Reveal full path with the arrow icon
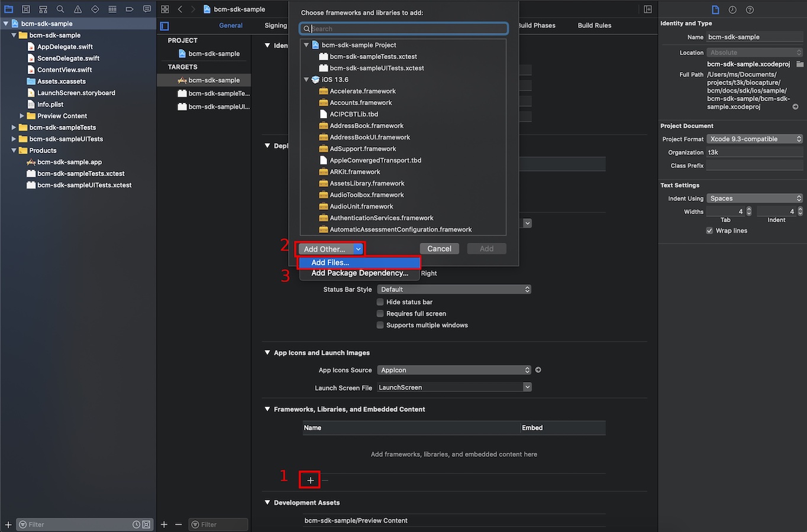This screenshot has height=532, width=807. click(x=795, y=107)
